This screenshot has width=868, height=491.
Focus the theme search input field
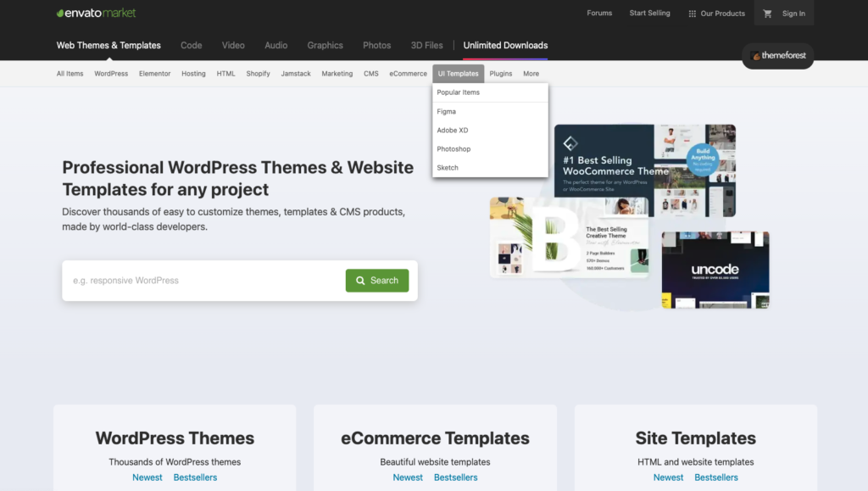(x=203, y=281)
